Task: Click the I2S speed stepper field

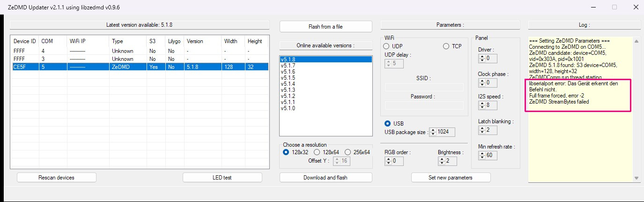Action: [488, 105]
